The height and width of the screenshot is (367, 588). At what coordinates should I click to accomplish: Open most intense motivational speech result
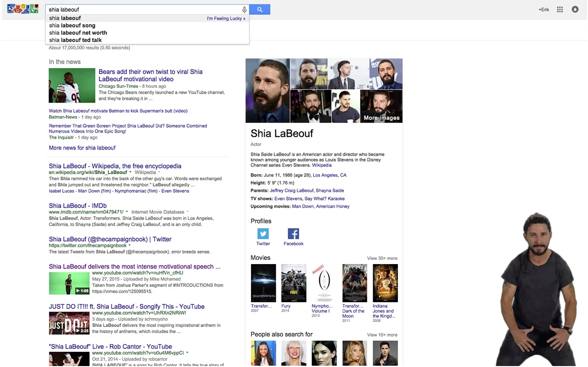point(134,267)
